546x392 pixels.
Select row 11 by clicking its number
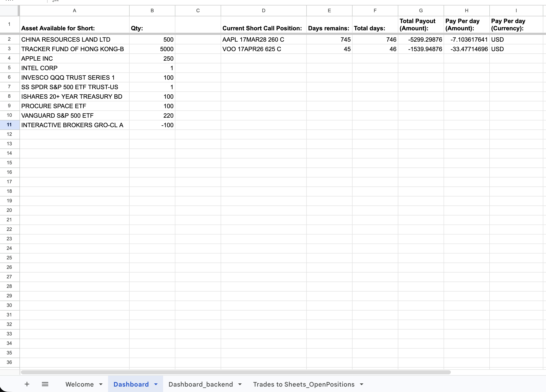tap(9, 125)
